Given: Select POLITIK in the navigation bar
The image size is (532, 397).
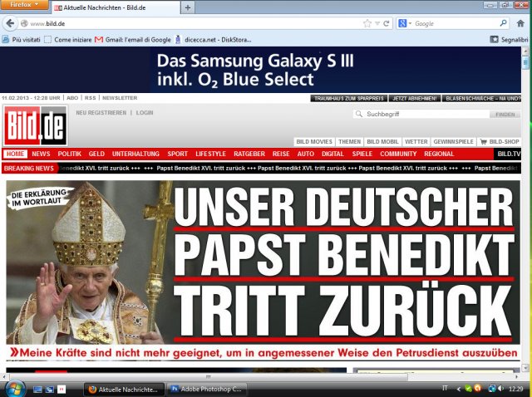Looking at the screenshot, I should [x=70, y=154].
